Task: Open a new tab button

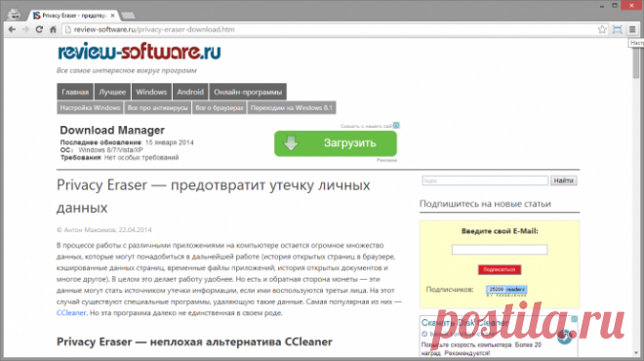Action: pyautogui.click(x=128, y=16)
